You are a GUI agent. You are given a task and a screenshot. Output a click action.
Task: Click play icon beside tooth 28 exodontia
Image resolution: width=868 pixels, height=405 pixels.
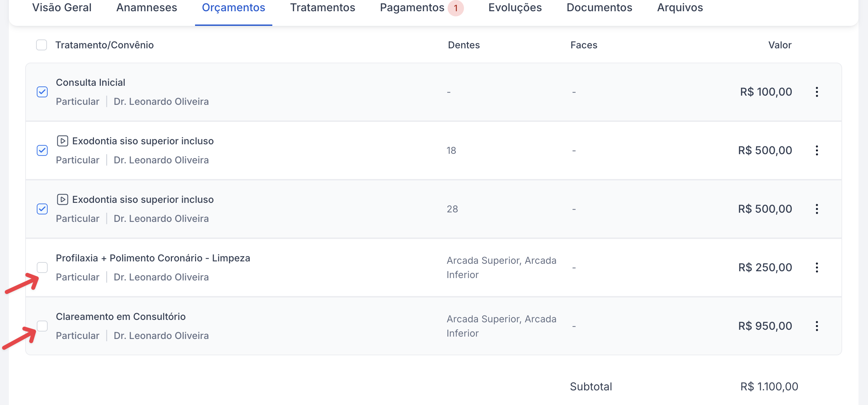point(63,199)
